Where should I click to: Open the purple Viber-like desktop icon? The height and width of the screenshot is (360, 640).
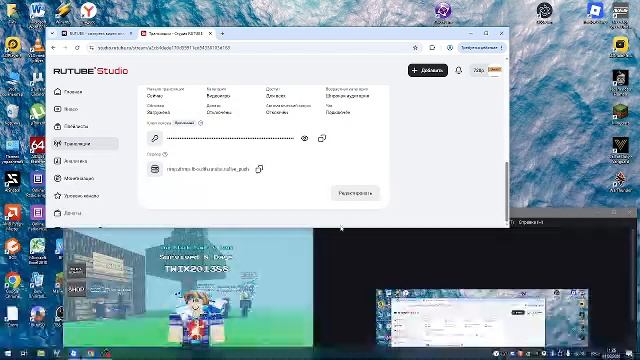[x=443, y=13]
